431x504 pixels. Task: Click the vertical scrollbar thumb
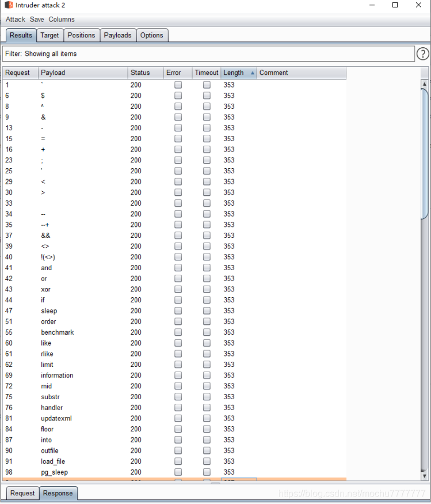[424, 154]
